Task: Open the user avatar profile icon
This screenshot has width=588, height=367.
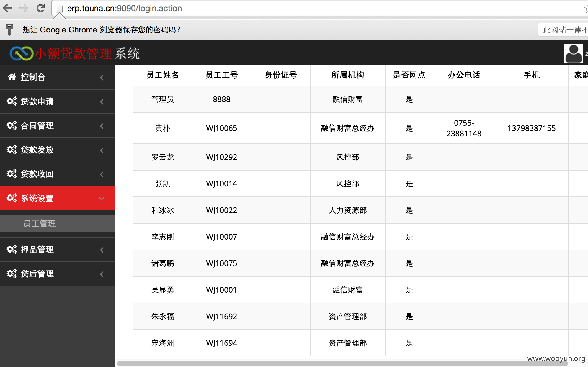Action: pyautogui.click(x=574, y=53)
